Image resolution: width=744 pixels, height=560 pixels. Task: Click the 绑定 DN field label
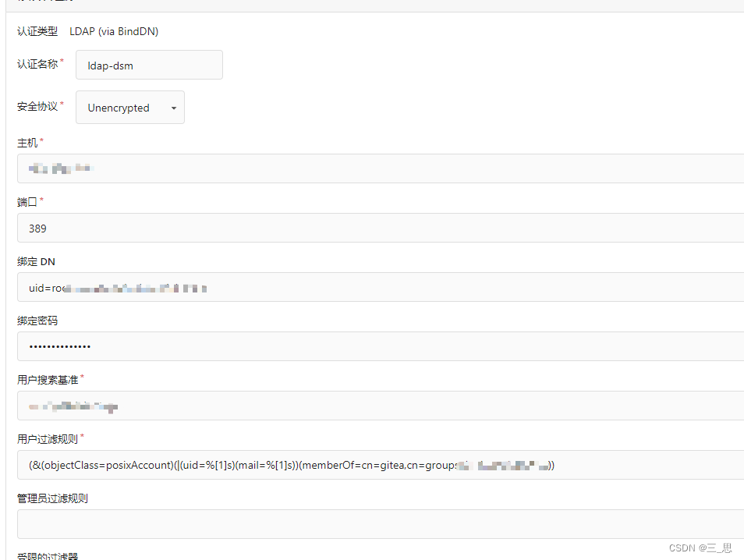point(36,262)
